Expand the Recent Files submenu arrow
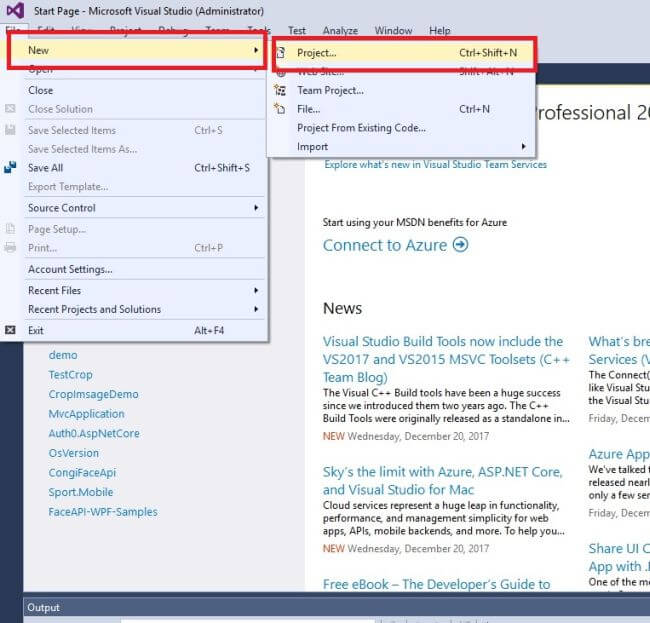 [256, 290]
